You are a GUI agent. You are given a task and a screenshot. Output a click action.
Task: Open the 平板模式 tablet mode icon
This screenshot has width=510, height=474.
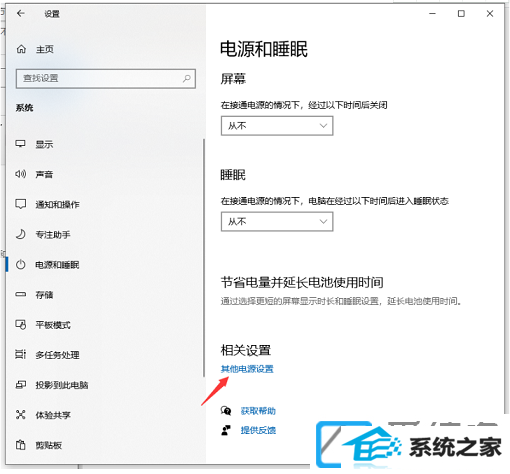tap(21, 324)
